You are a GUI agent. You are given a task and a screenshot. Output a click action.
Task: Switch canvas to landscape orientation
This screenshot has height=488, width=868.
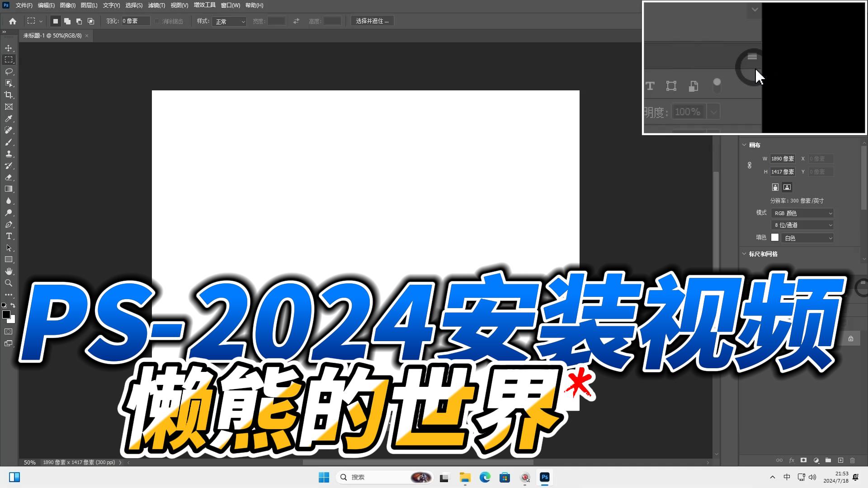787,187
